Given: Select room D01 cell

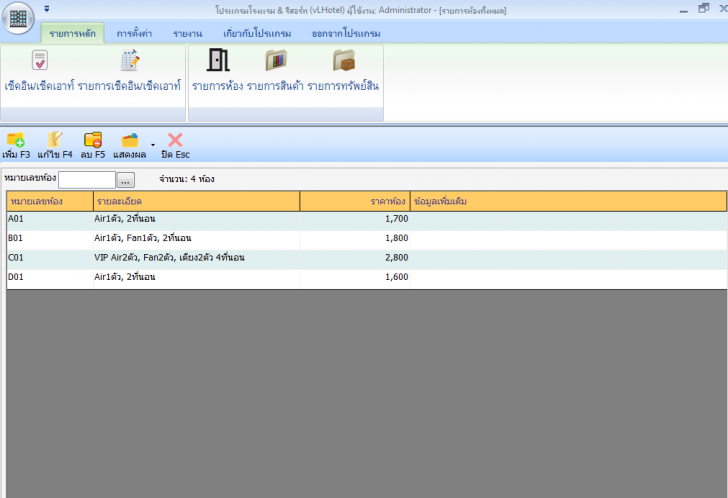Looking at the screenshot, I should point(50,277).
